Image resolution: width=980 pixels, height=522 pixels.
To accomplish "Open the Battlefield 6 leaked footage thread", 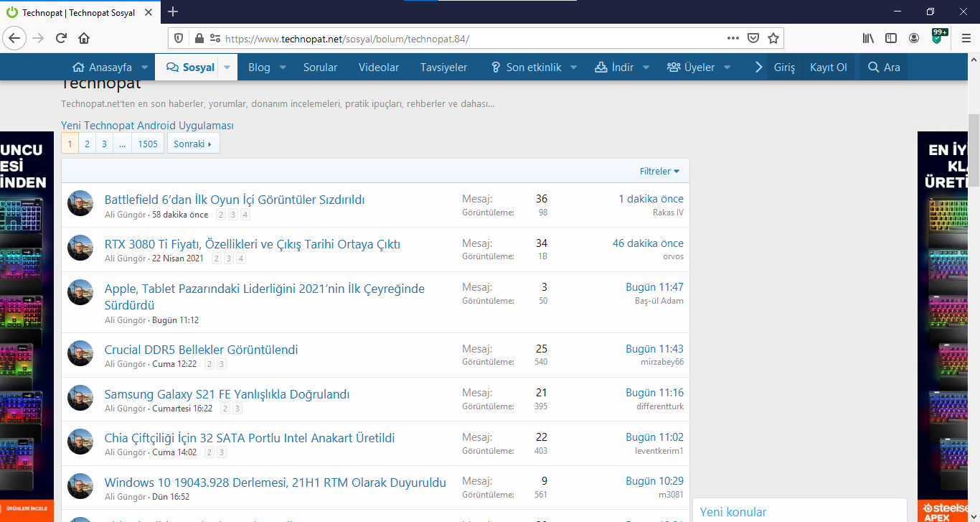I will (235, 200).
